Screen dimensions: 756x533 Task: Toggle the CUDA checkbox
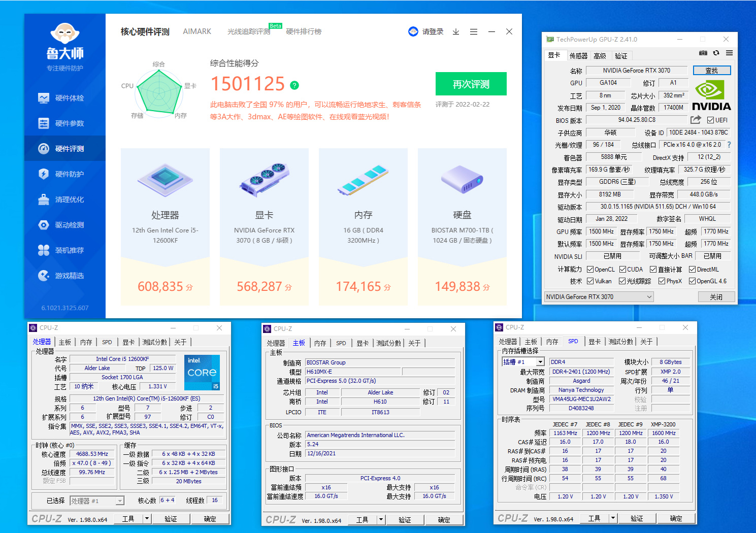point(622,270)
